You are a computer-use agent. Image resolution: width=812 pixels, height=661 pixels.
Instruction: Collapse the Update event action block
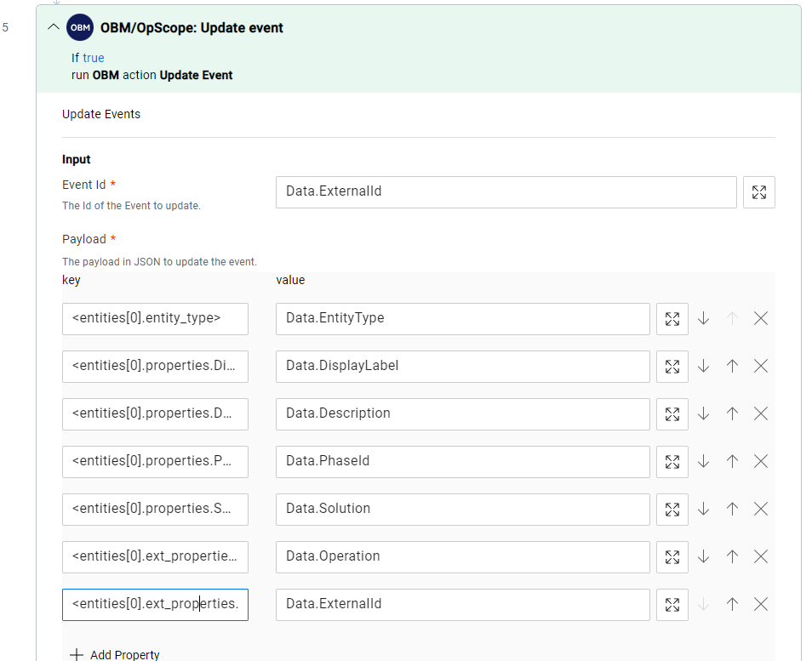click(x=54, y=26)
